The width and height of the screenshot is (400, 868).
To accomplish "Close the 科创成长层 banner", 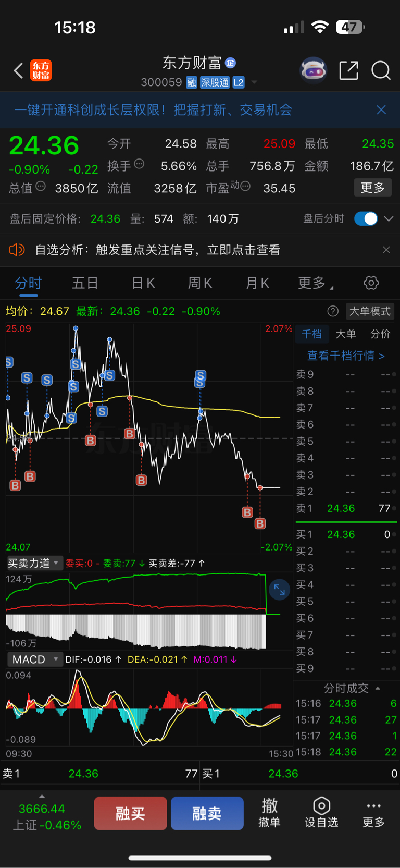I will click(x=381, y=109).
